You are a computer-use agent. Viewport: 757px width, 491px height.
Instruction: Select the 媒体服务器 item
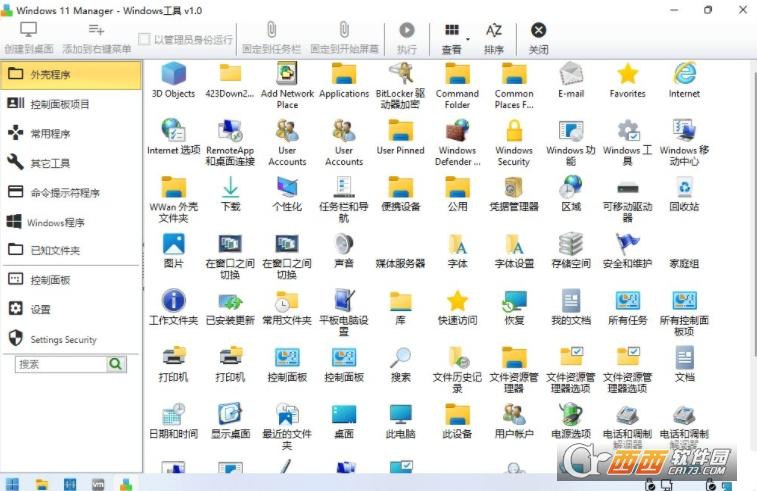click(401, 263)
